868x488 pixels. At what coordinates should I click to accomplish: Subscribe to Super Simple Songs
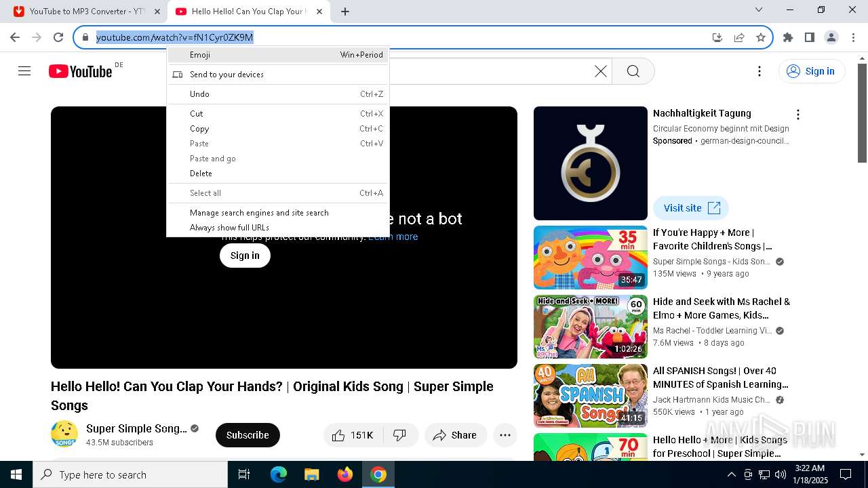click(248, 435)
